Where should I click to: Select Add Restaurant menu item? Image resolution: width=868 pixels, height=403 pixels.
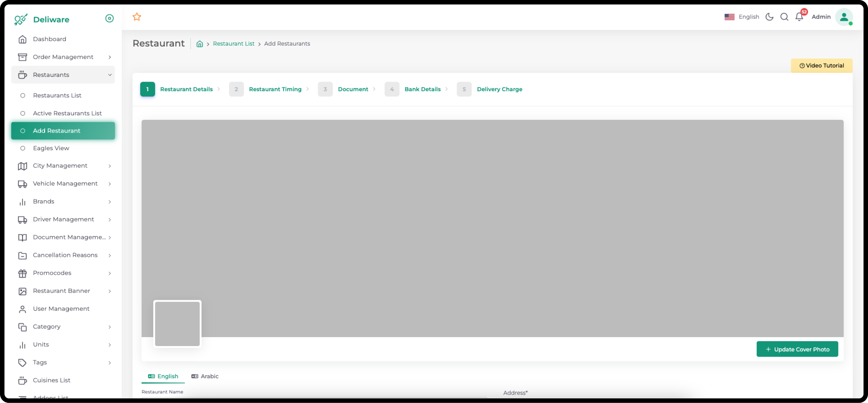click(x=63, y=131)
